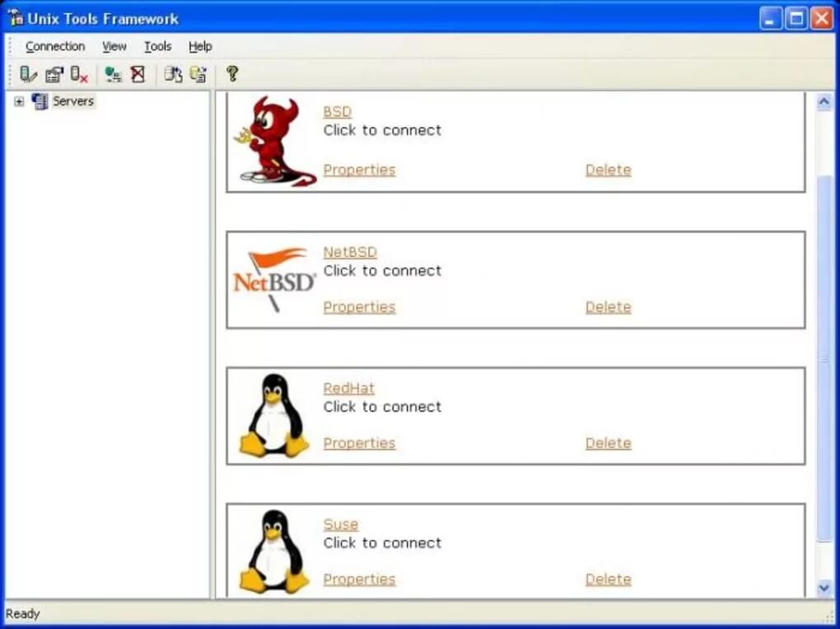Click the new server toolbar icon with pencil

pyautogui.click(x=28, y=74)
